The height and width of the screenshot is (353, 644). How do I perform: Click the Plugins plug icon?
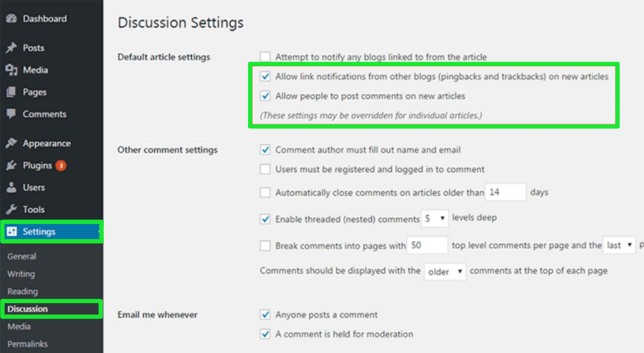point(11,165)
